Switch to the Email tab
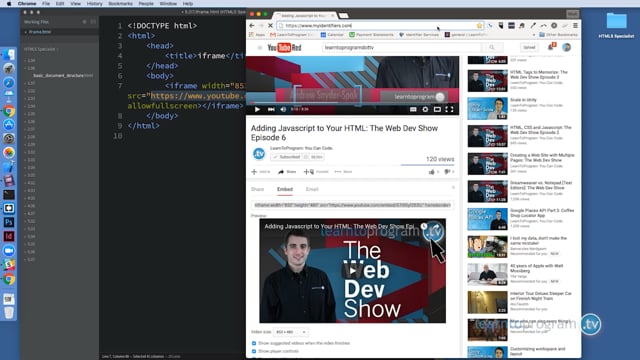 pos(312,189)
